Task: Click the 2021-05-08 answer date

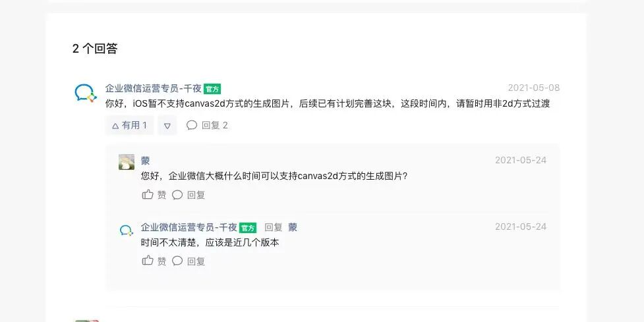Action: click(x=533, y=88)
